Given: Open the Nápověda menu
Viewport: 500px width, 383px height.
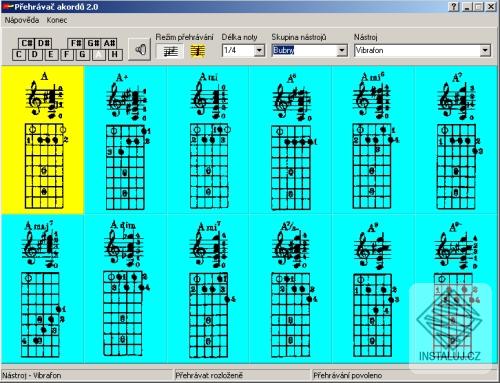Looking at the screenshot, I should [22, 20].
